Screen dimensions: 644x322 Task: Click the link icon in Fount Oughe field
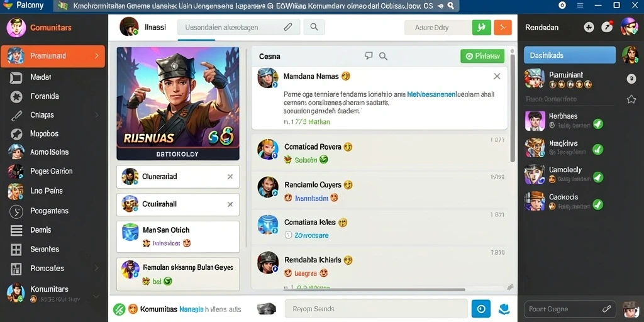(x=606, y=309)
